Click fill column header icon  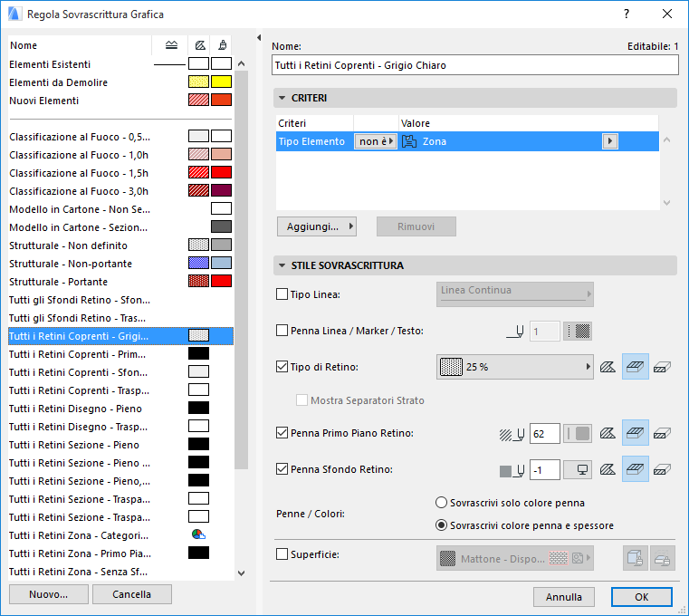200,45
